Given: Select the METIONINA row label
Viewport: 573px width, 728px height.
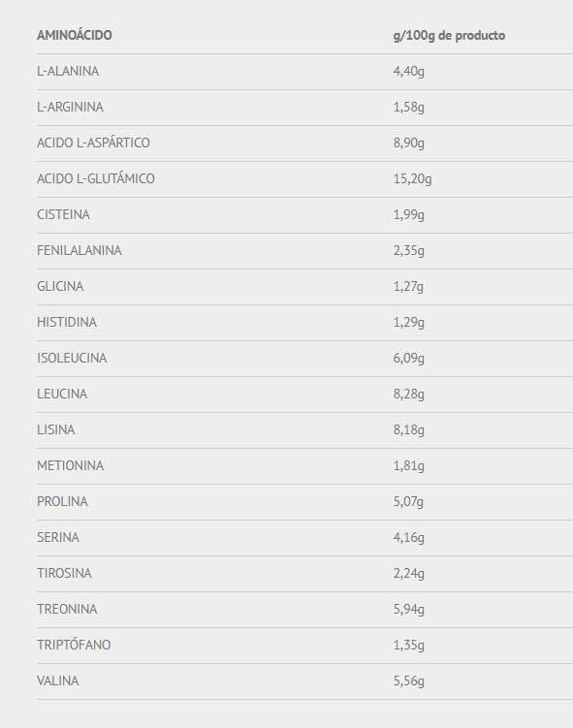Looking at the screenshot, I should (70, 465).
